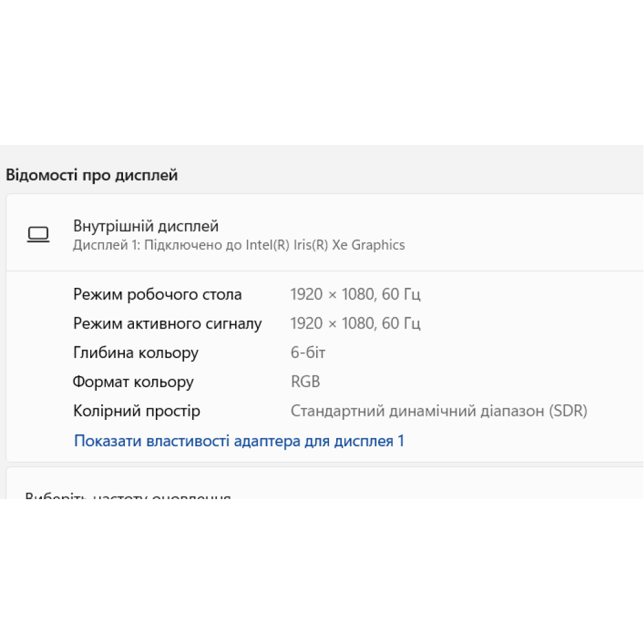Image resolution: width=644 pixels, height=644 pixels.
Task: Click the Режим активного сигналу label
Action: pos(167,324)
